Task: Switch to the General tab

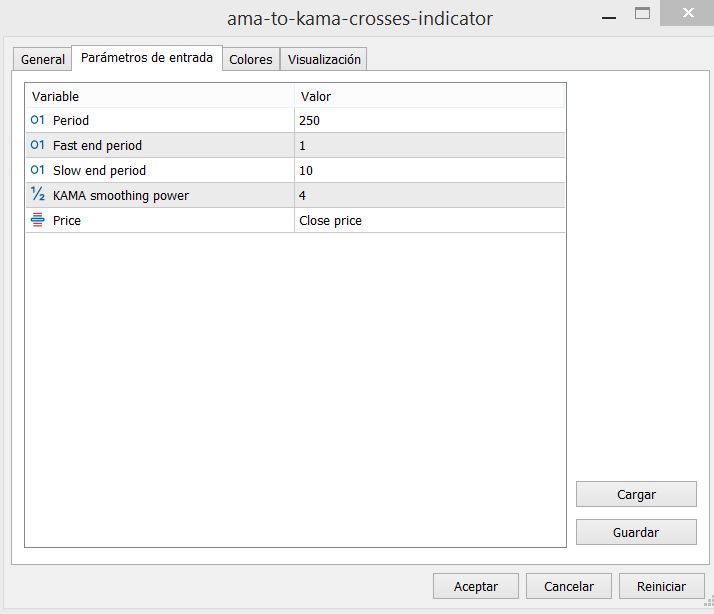Action: click(x=43, y=59)
